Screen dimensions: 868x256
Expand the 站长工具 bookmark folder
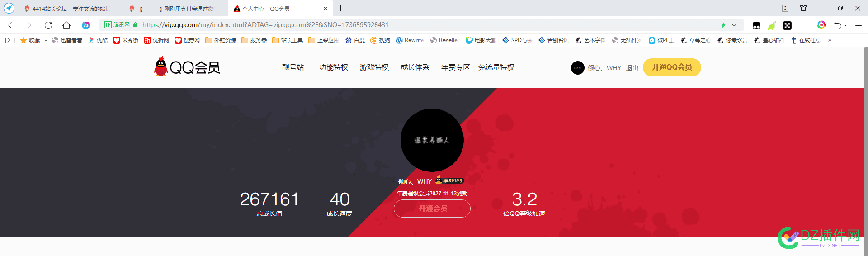coord(288,40)
